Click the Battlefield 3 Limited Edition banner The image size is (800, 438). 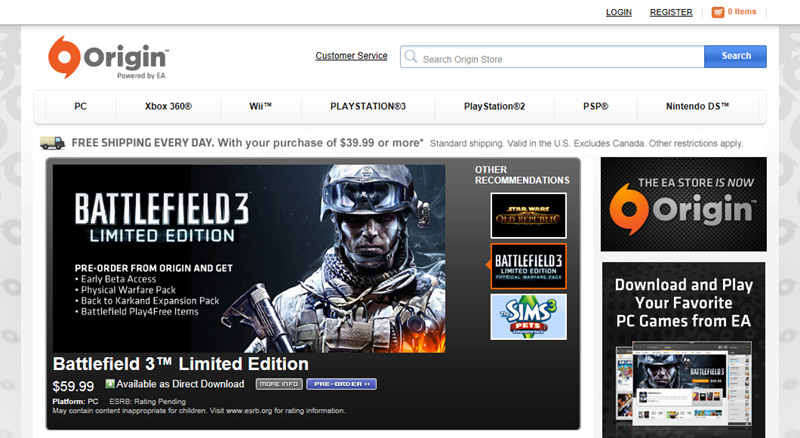[249, 258]
